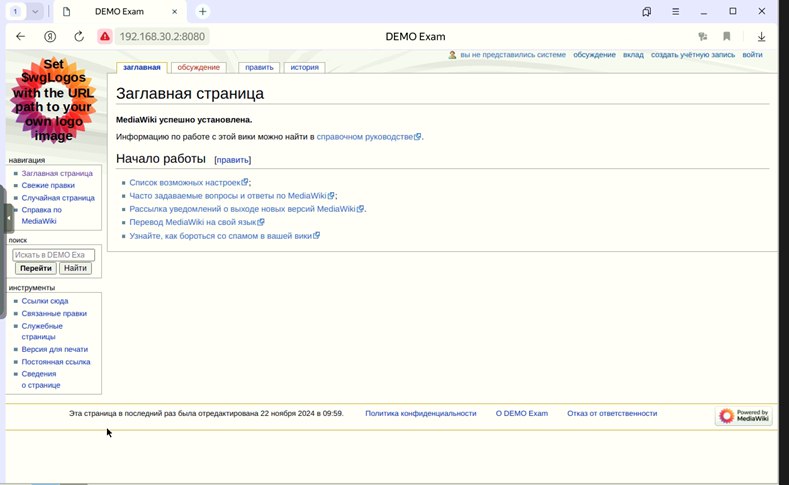
Task: Expand the collapsed left side panel handle
Action: point(9,218)
